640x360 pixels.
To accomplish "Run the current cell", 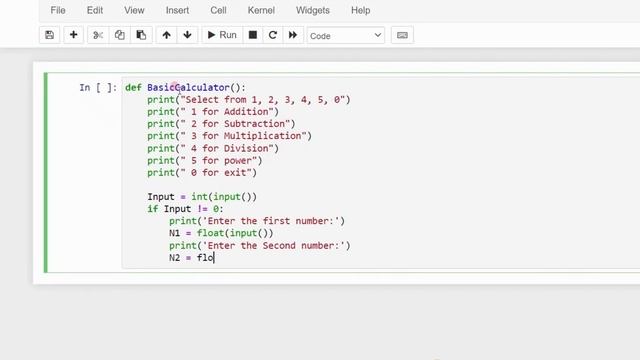I will pyautogui.click(x=222, y=35).
